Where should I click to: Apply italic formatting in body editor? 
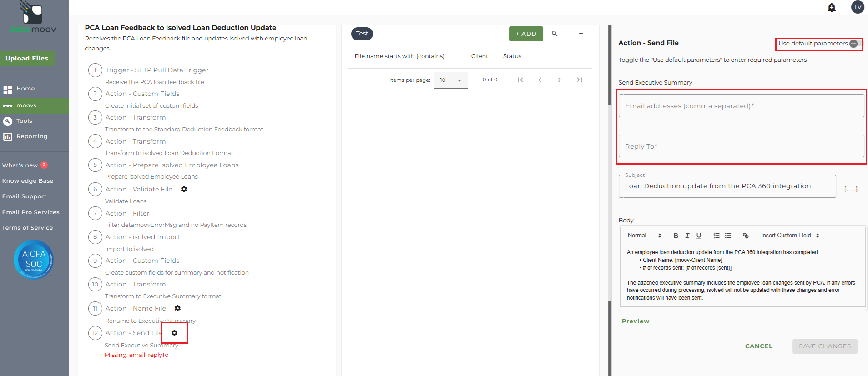point(687,236)
